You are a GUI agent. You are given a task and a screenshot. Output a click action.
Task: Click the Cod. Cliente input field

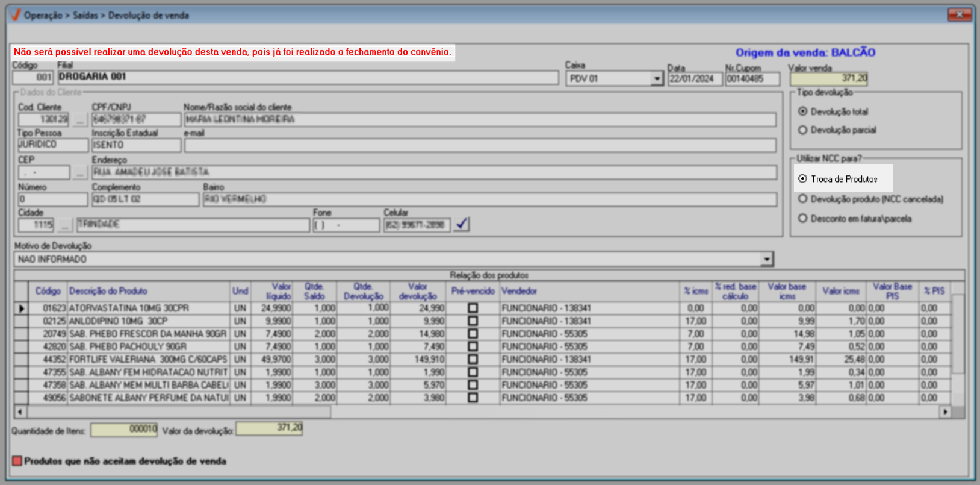pos(44,119)
